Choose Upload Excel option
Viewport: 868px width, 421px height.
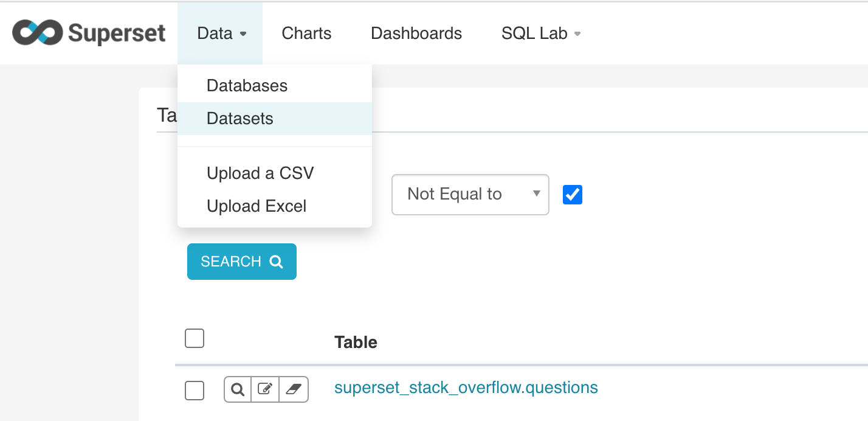(256, 206)
